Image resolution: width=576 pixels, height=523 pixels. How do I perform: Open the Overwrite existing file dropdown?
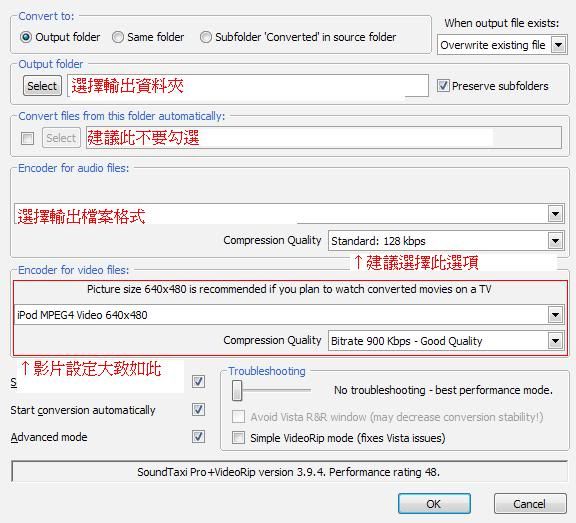502,45
